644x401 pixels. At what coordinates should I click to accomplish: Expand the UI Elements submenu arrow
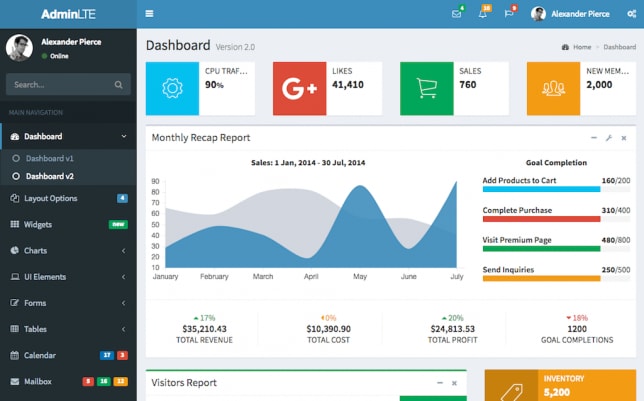[x=124, y=277]
